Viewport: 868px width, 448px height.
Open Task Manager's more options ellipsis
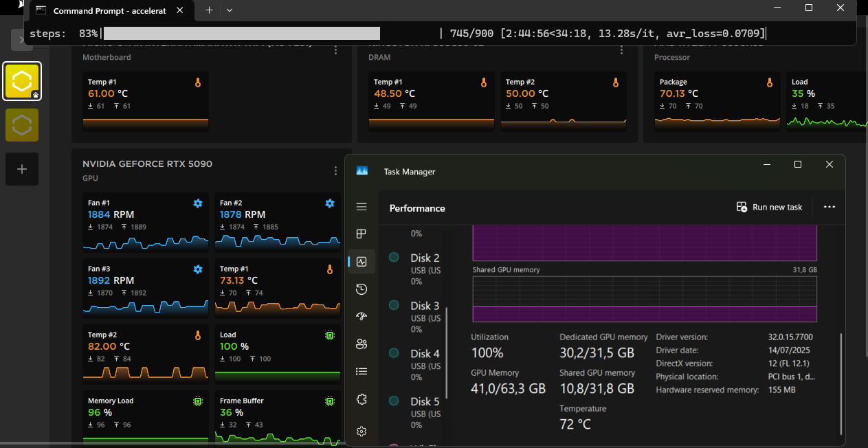click(829, 207)
